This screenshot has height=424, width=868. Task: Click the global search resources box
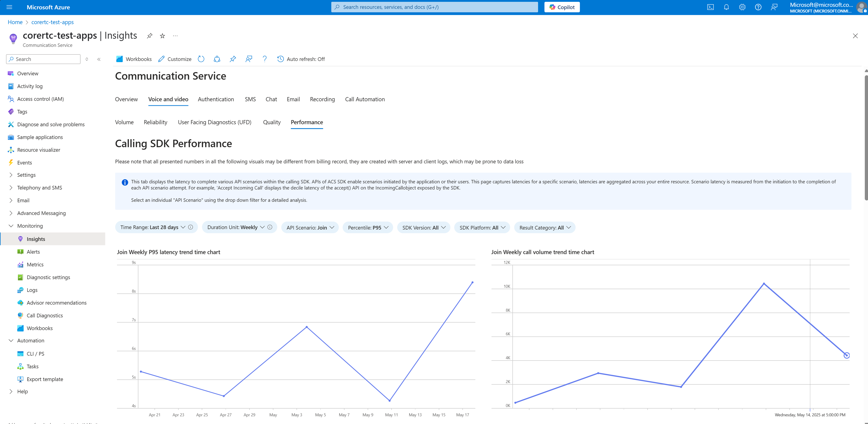coord(435,7)
